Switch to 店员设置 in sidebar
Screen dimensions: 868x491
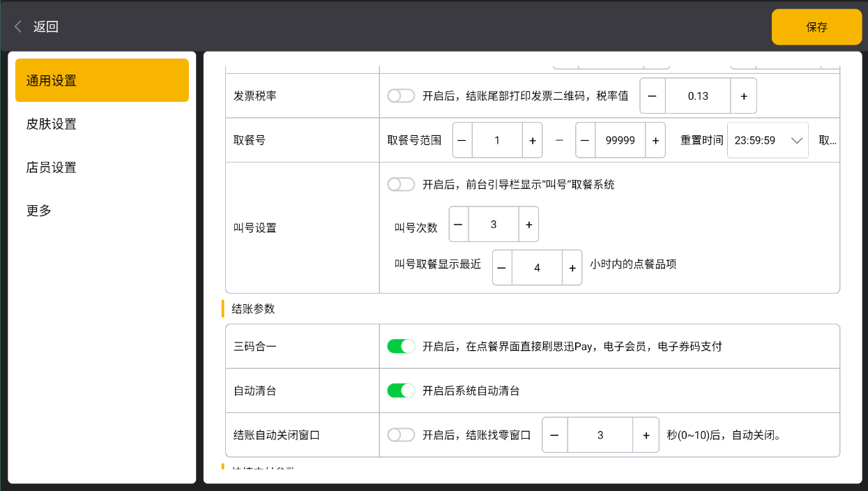pos(52,167)
